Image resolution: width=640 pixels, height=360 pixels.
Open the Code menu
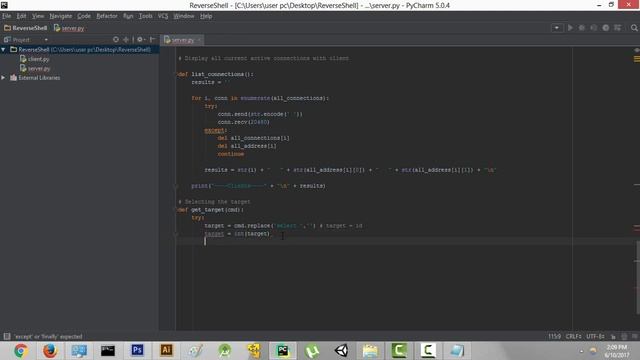click(x=84, y=16)
